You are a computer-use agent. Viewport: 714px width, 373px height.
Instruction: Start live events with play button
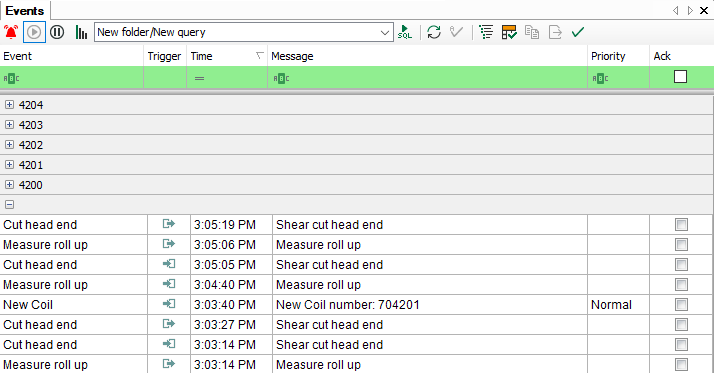(x=34, y=32)
